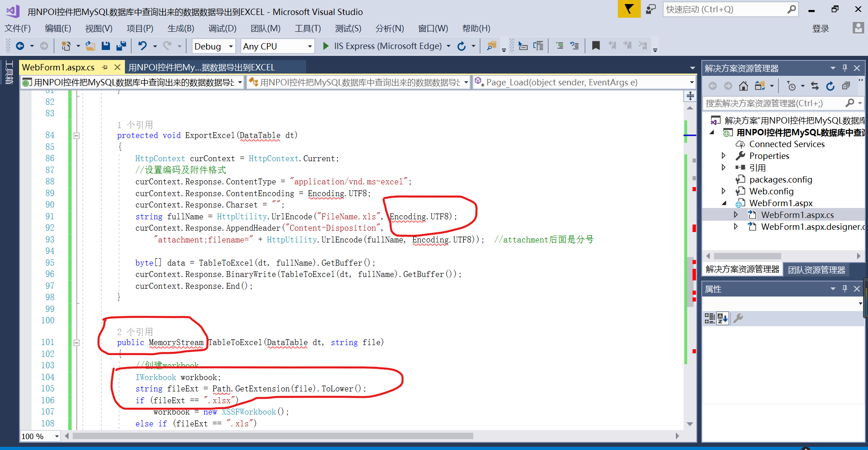Viewport: 868px width, 450px height.
Task: Click the Find in Files icon
Action: 491,45
